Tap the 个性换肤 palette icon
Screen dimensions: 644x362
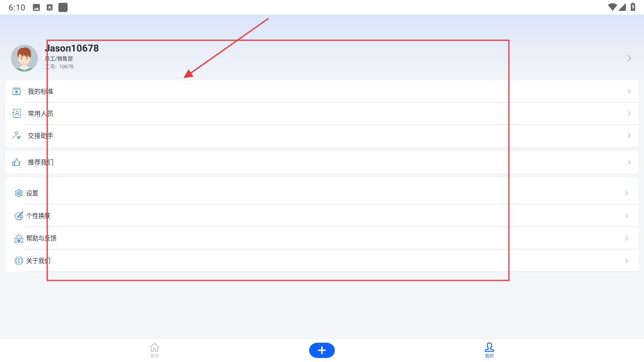[19, 216]
